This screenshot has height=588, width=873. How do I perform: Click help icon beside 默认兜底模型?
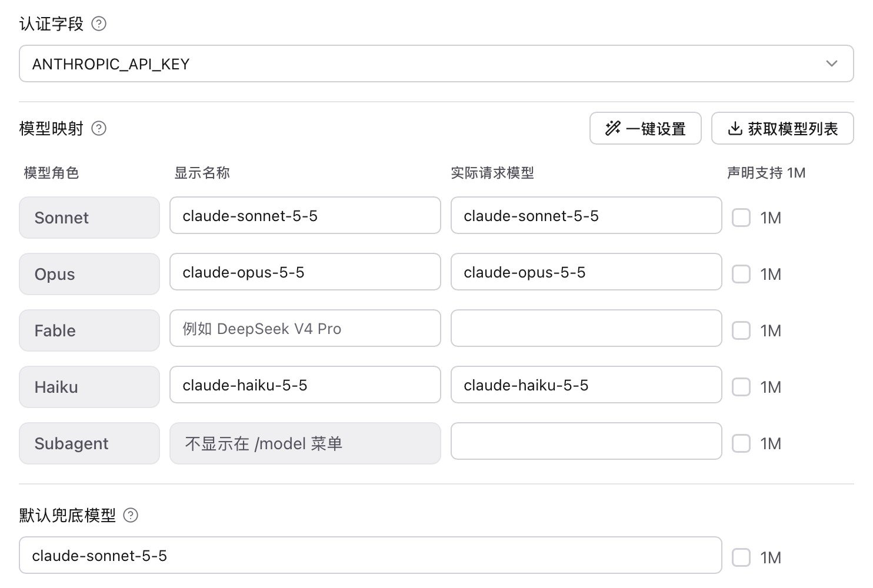coord(131,516)
